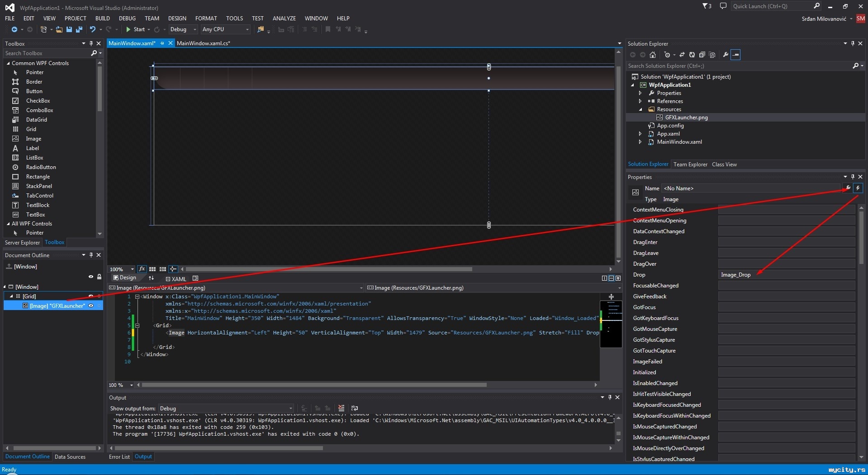
Task: Switch to the MainWindow.xaml.cs tab
Action: (203, 43)
